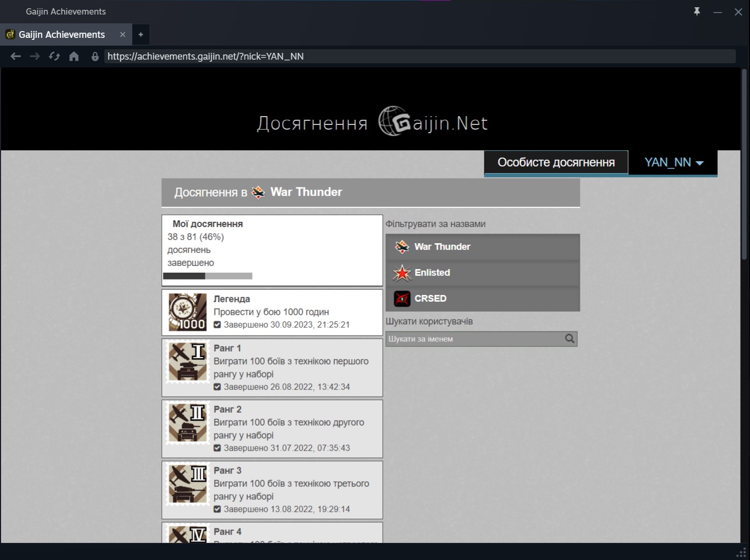
Task: Click the Провести у бою 1000 годин description
Action: coord(271,312)
